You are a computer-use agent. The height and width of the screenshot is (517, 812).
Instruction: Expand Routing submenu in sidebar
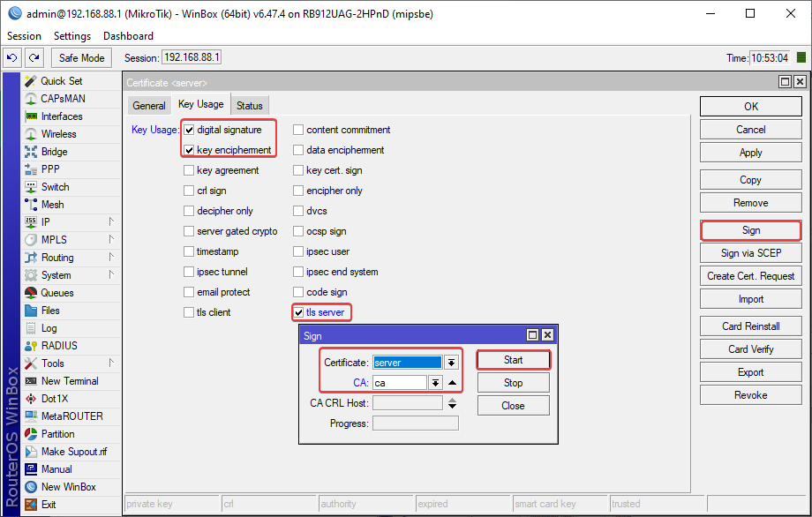pos(111,257)
